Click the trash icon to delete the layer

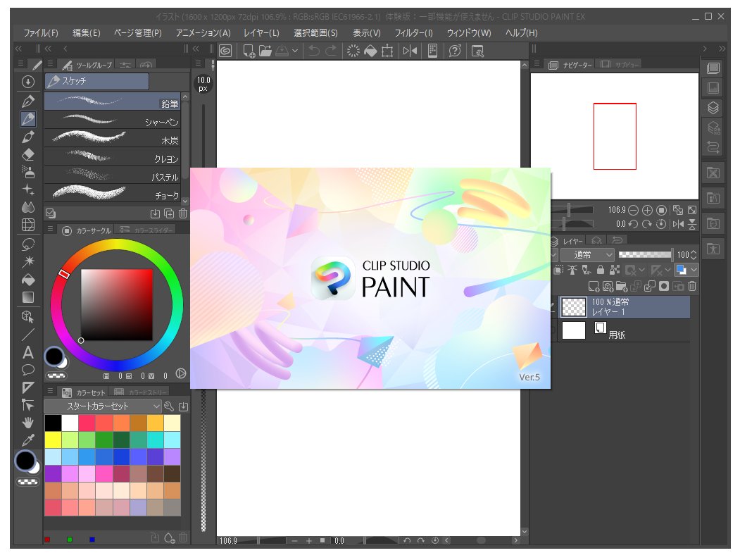point(693,286)
